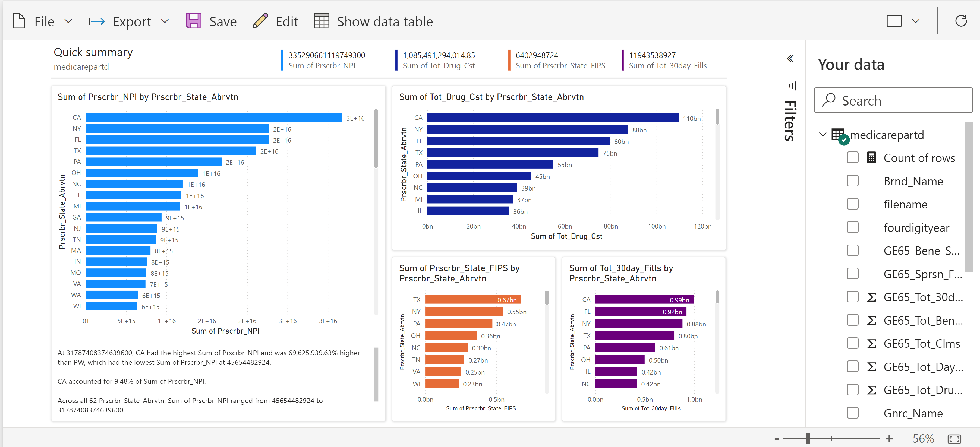
Task: Click the Show data table grid icon
Action: pyautogui.click(x=322, y=21)
